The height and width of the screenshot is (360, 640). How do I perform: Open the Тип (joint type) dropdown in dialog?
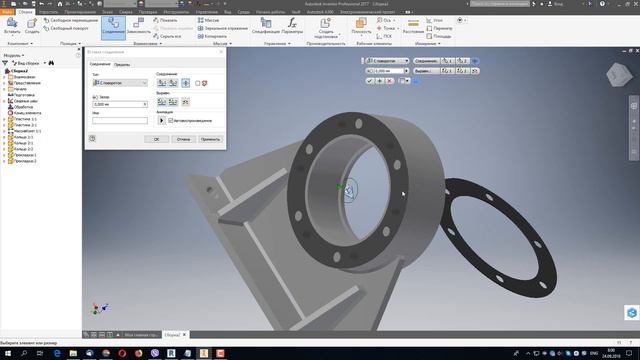point(120,83)
